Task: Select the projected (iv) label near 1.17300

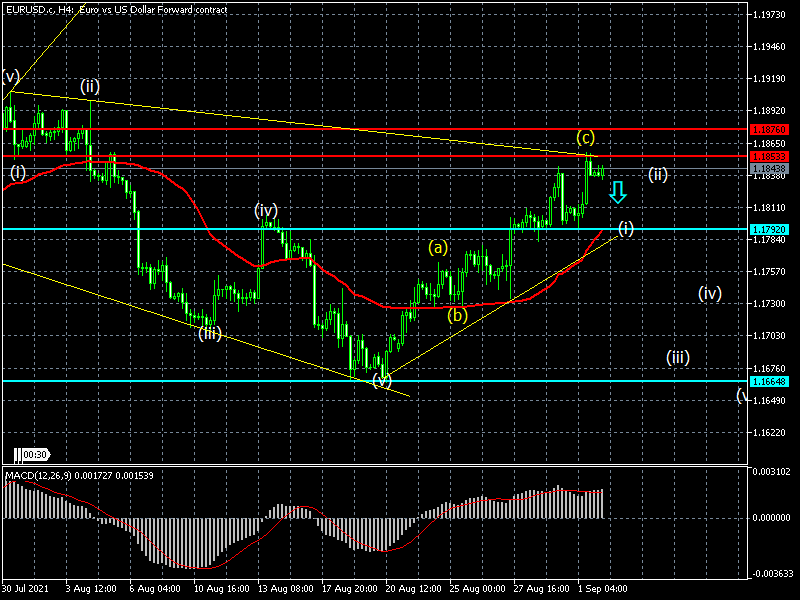Action: tap(710, 293)
